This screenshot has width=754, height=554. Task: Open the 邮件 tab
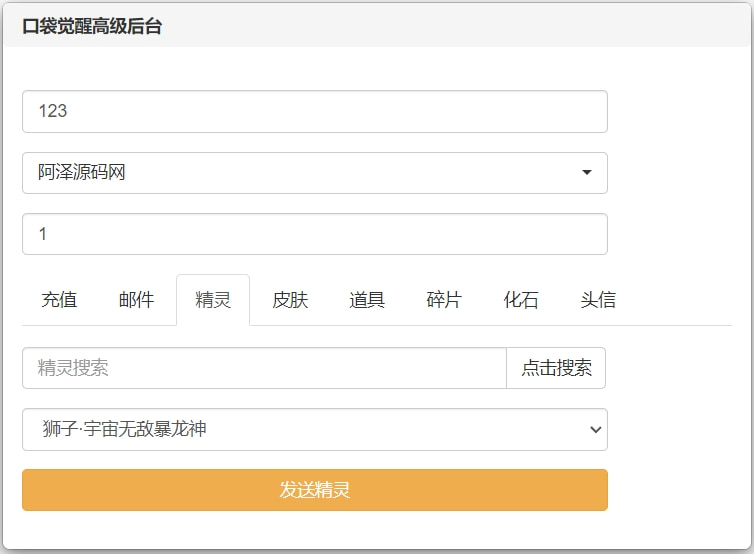click(x=136, y=300)
